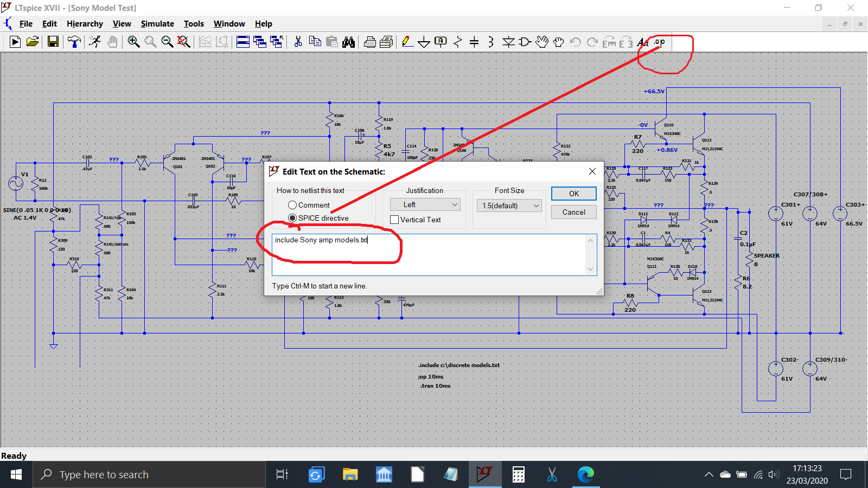
Task: Click the V1 voltage source symbol
Action: point(15,183)
